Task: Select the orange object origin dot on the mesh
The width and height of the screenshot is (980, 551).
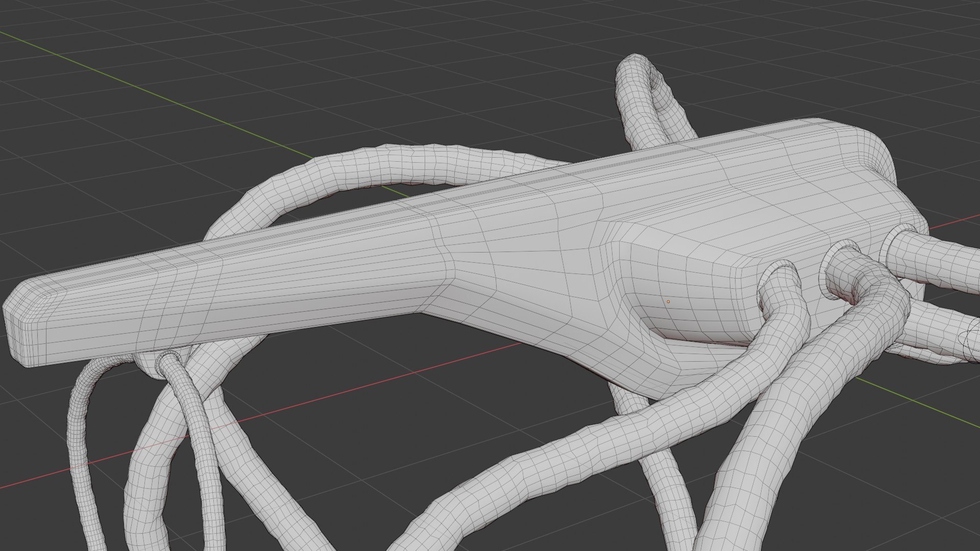Action: pyautogui.click(x=668, y=302)
